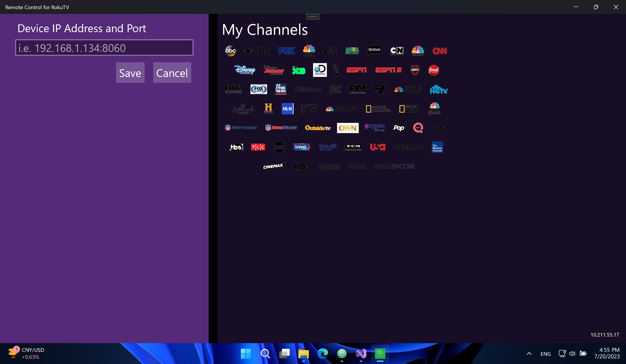Open the Showtime channel
The width and height of the screenshot is (626, 364).
coord(329,166)
